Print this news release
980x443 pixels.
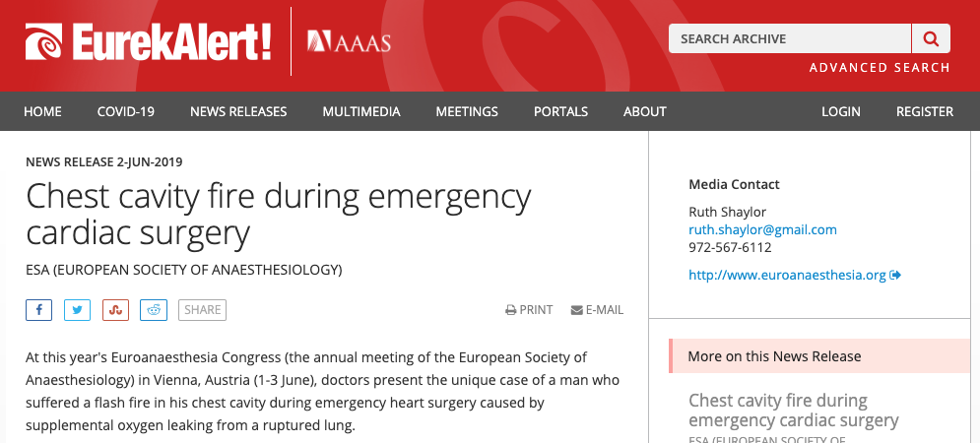[x=529, y=310]
